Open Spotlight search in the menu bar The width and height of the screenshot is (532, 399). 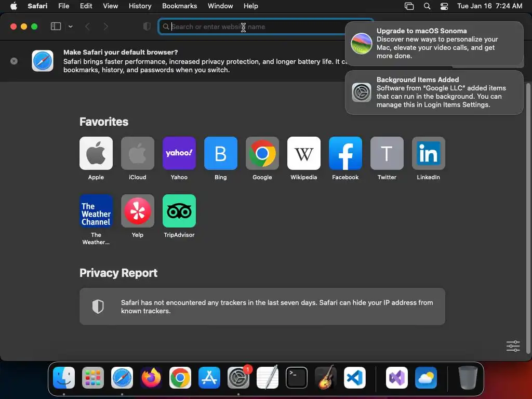tap(427, 6)
